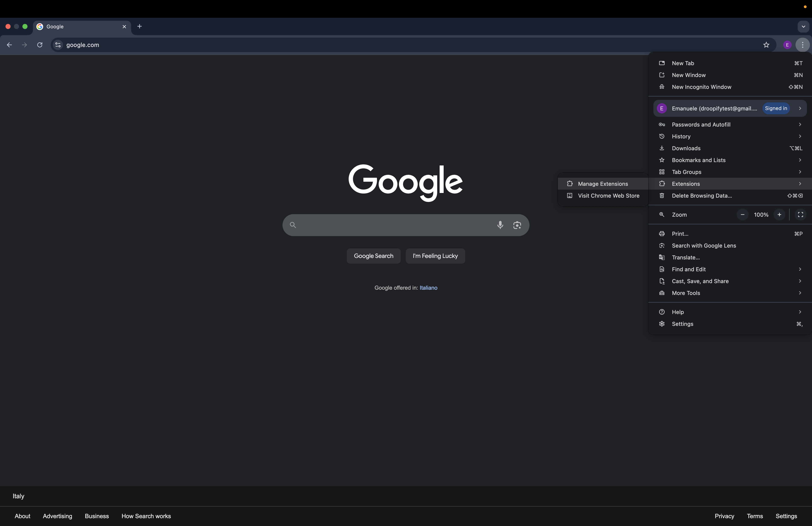Screen dimensions: 812x526
Task: Click the Signed in badge
Action: 776,108
